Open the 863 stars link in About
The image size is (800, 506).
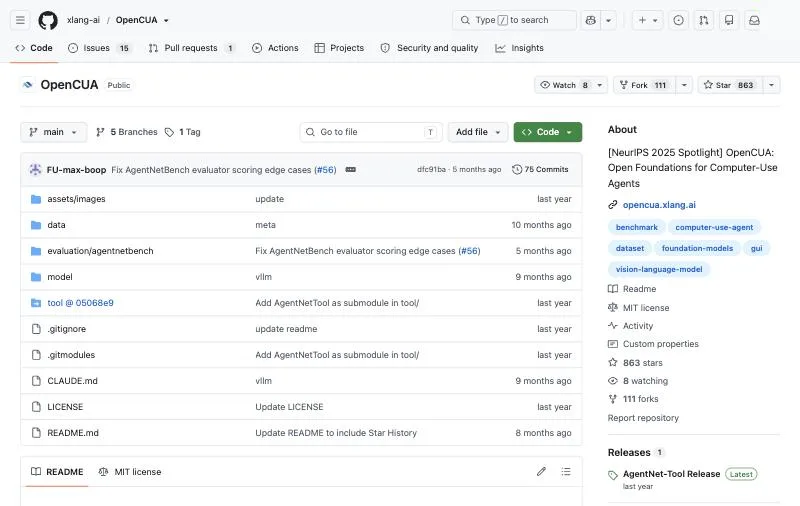642,363
